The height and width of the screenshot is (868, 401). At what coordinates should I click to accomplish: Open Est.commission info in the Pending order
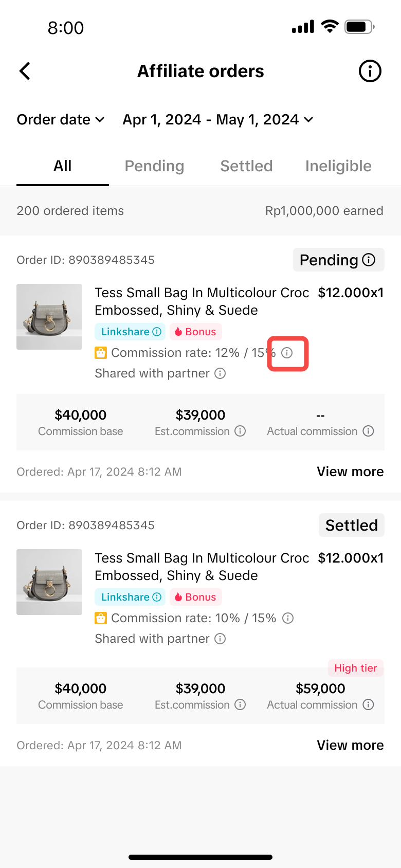[240, 431]
